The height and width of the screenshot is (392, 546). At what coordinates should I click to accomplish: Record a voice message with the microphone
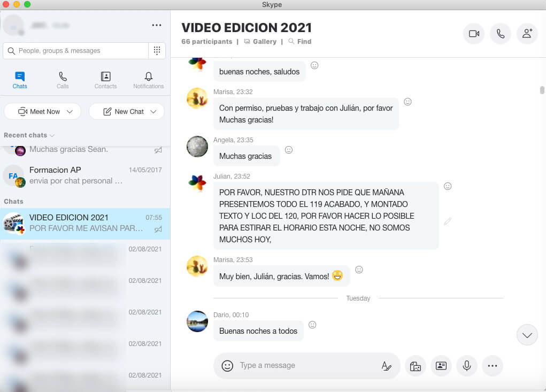pos(467,366)
